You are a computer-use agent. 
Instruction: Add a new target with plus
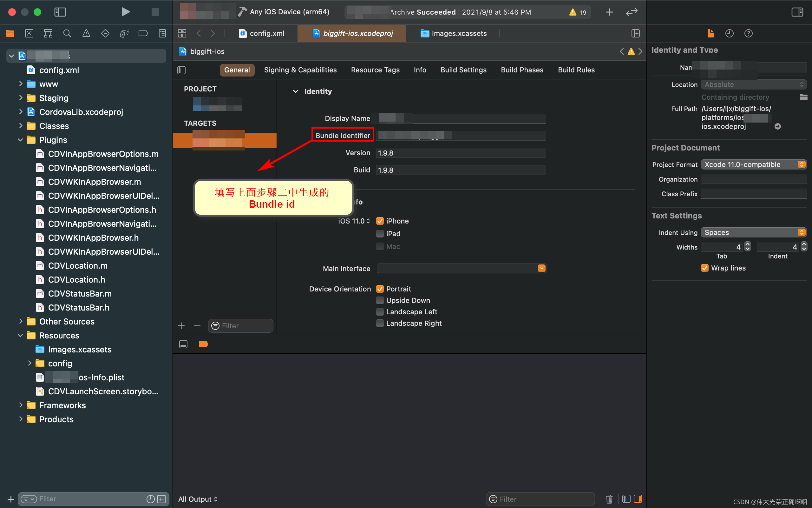tap(181, 325)
